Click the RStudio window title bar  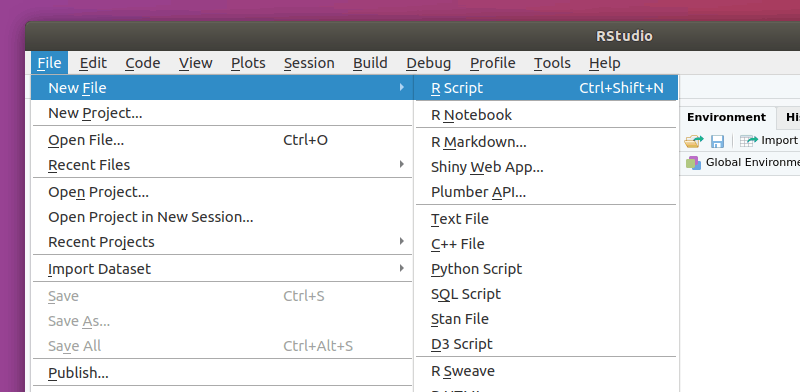point(413,36)
